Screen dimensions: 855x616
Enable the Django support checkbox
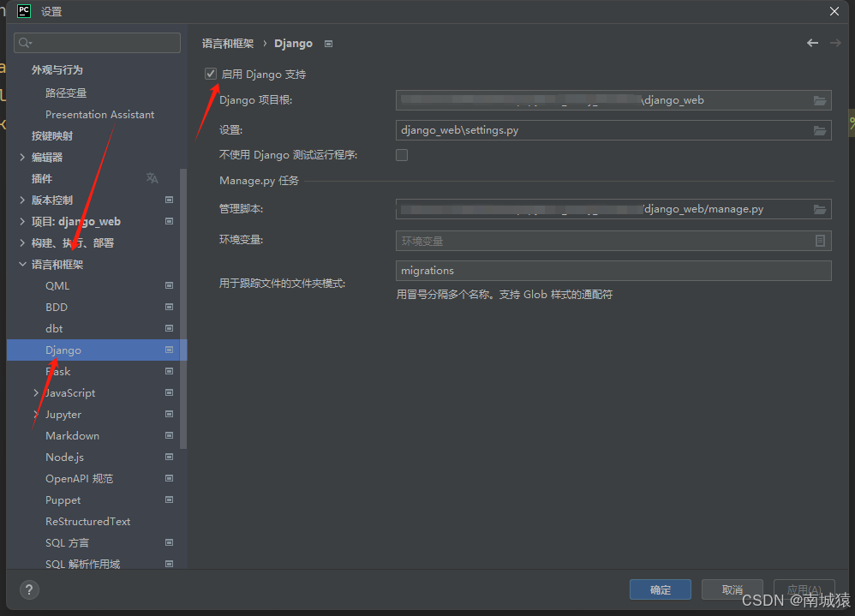click(211, 74)
